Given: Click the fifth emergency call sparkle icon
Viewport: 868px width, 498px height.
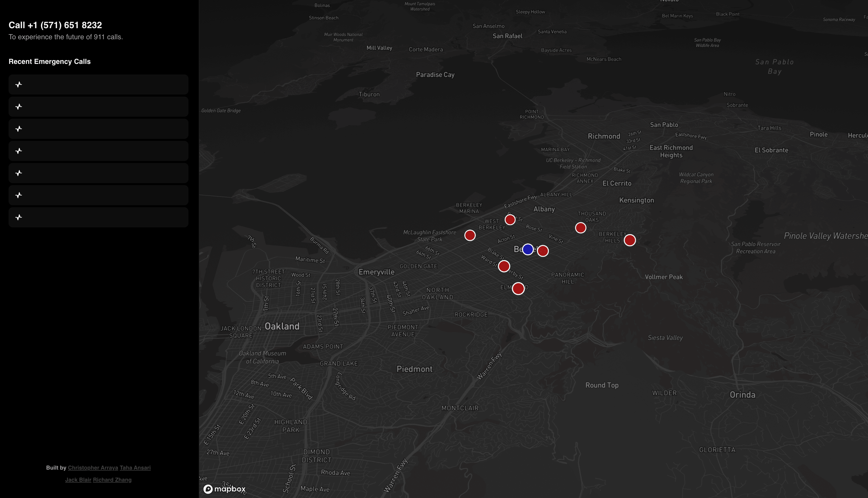Looking at the screenshot, I should pos(19,173).
